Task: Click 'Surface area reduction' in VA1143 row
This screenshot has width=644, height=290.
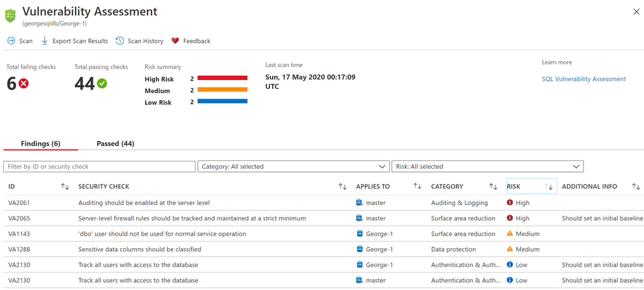Action: click(x=463, y=234)
